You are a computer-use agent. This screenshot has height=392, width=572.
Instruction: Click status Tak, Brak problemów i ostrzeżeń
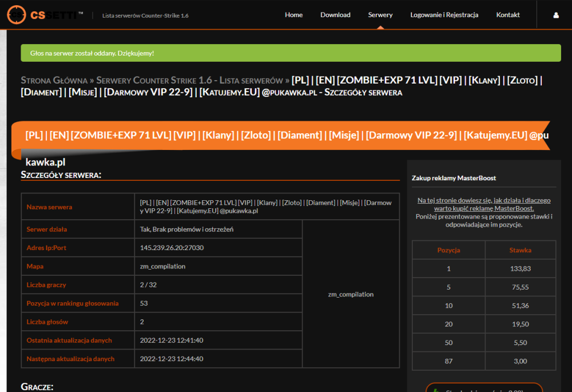(187, 229)
